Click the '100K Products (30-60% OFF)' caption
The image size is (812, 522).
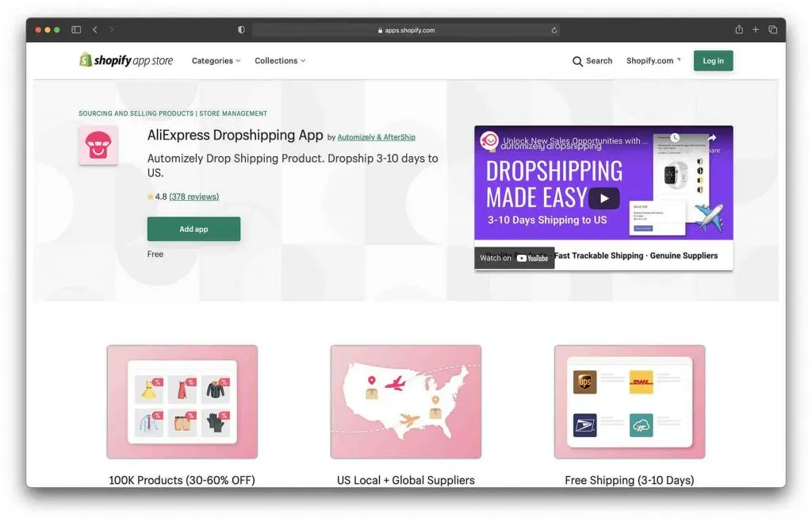pyautogui.click(x=182, y=481)
